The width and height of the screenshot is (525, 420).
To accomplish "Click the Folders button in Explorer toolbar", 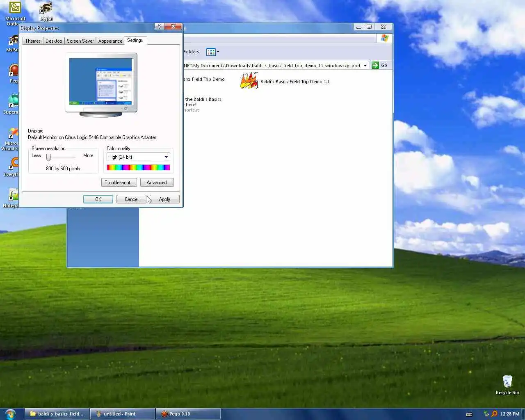I will pyautogui.click(x=191, y=52).
